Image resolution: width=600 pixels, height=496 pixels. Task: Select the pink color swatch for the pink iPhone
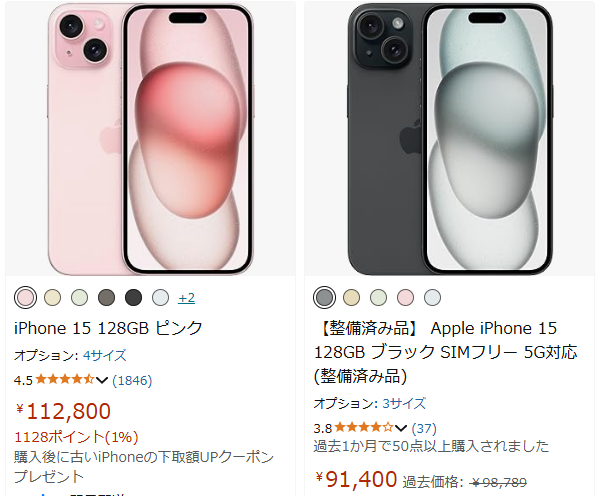(x=26, y=298)
